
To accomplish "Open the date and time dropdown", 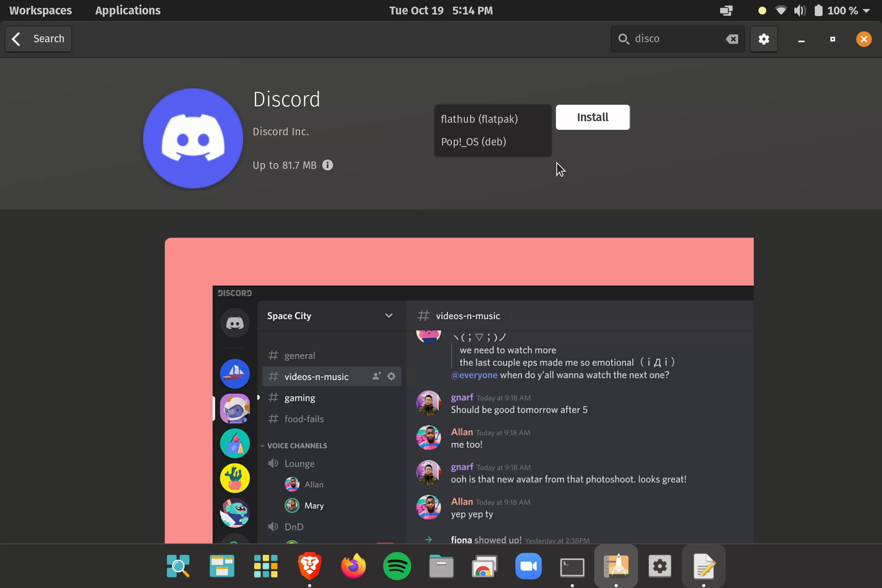I will tap(441, 10).
